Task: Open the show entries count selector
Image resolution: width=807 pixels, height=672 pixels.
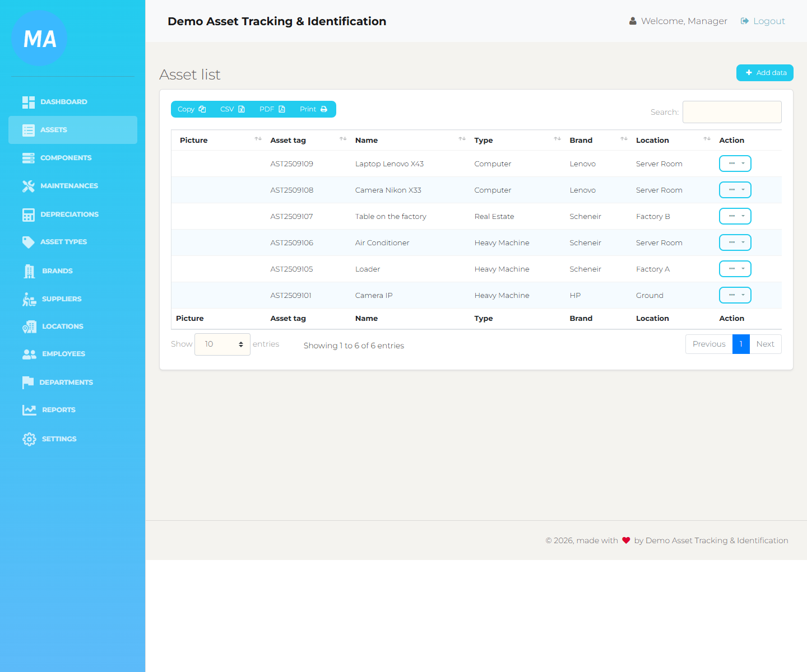Action: tap(222, 344)
